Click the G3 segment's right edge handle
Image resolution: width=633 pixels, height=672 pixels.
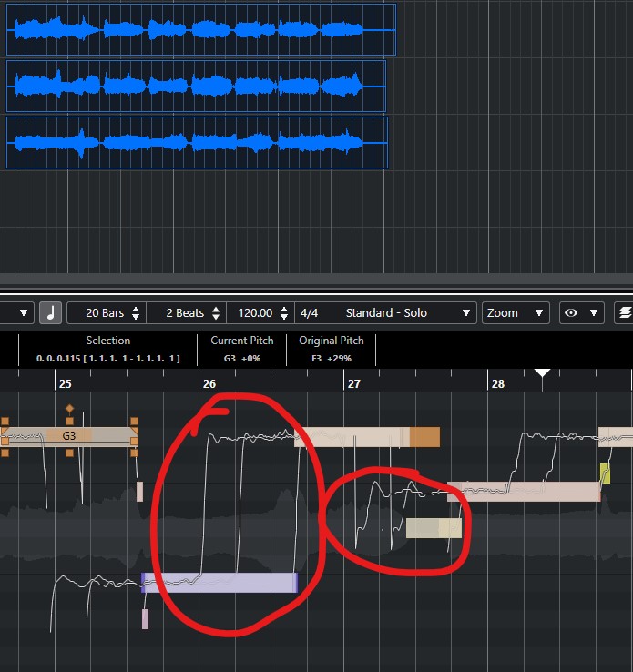point(134,441)
